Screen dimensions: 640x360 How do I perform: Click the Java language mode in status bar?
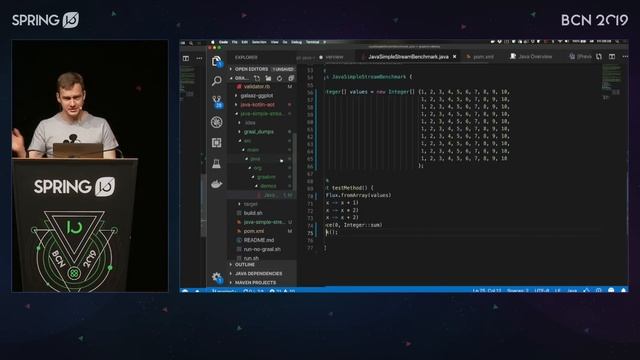click(x=572, y=291)
